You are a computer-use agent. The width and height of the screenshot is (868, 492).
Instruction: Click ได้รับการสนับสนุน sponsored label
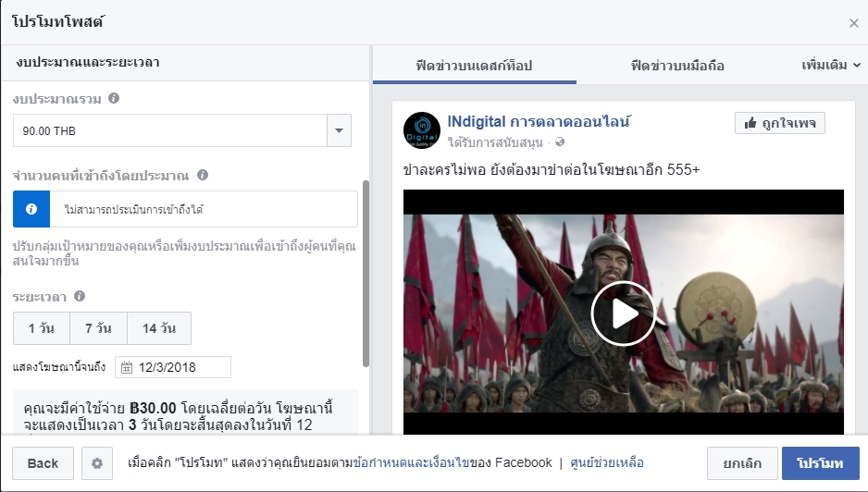[495, 142]
